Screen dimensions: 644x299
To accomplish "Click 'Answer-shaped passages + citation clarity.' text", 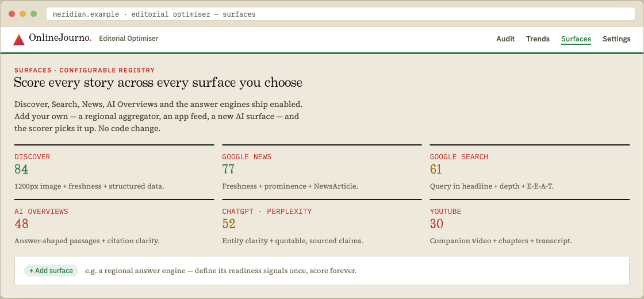I will (x=87, y=241).
